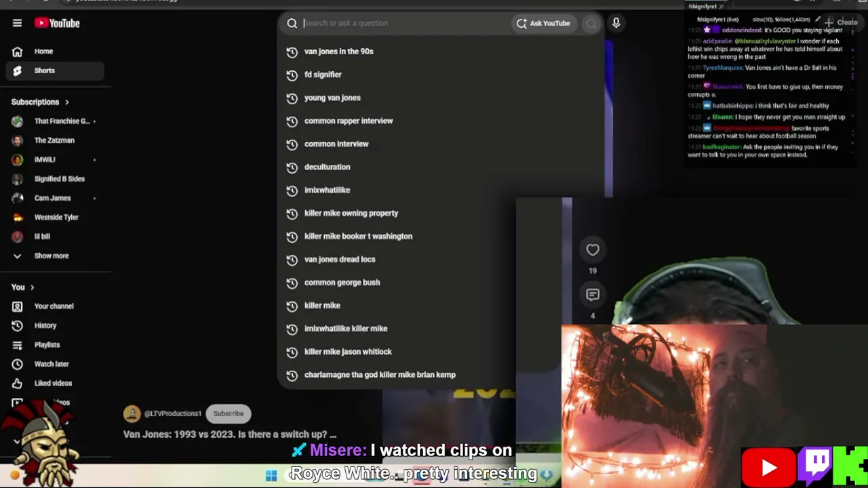Click the Create button in the header

click(x=841, y=22)
